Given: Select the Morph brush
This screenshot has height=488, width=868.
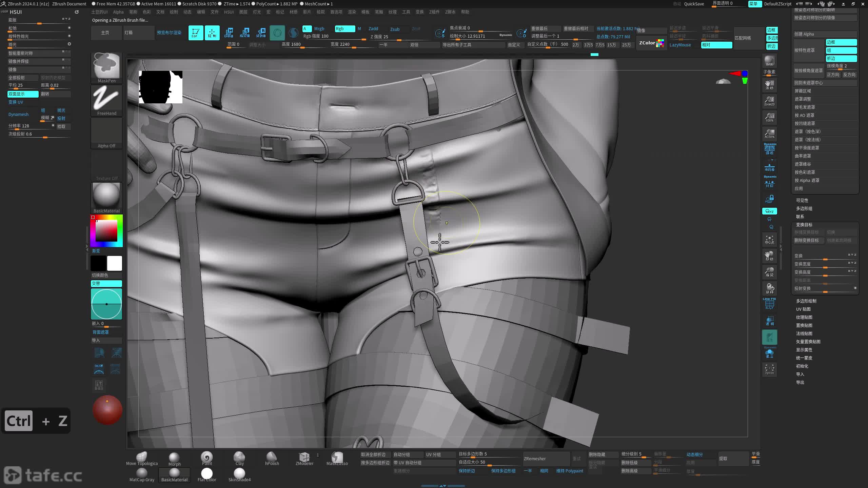Looking at the screenshot, I should tap(174, 459).
